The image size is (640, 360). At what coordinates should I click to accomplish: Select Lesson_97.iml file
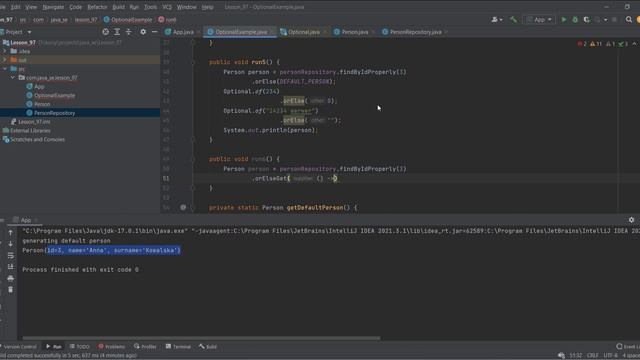pos(34,122)
